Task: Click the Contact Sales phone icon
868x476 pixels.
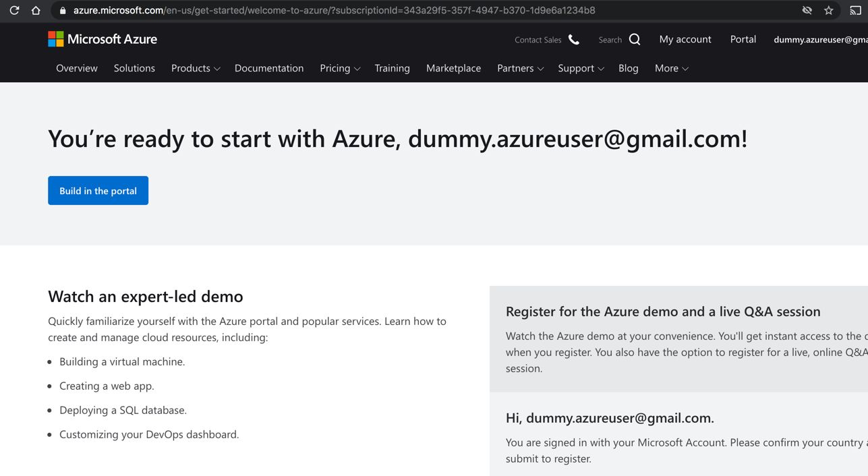Action: [x=574, y=40]
